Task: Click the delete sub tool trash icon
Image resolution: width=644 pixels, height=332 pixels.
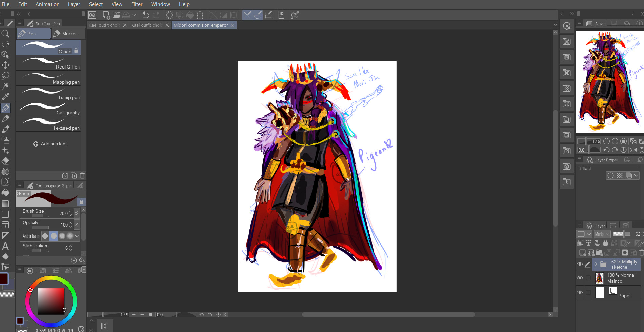Action: click(x=82, y=175)
